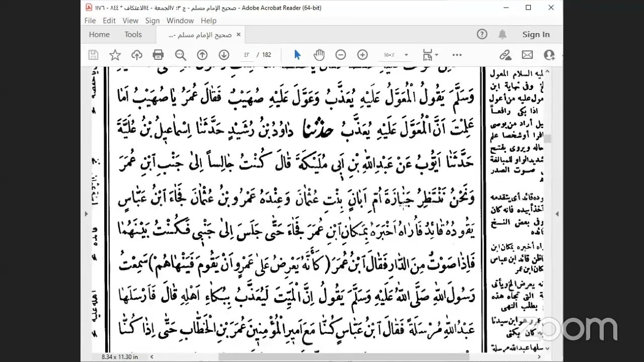Upload file to cloud icon
The height and width of the screenshot is (362, 644).
click(137, 55)
